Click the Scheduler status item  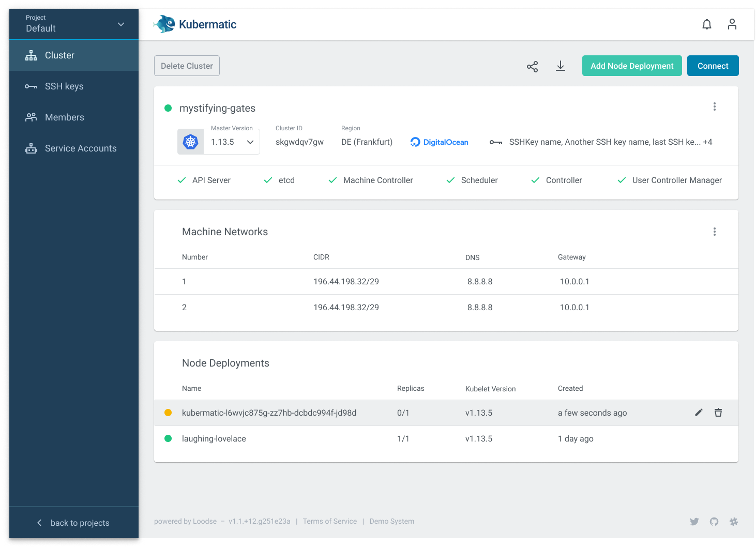point(472,180)
